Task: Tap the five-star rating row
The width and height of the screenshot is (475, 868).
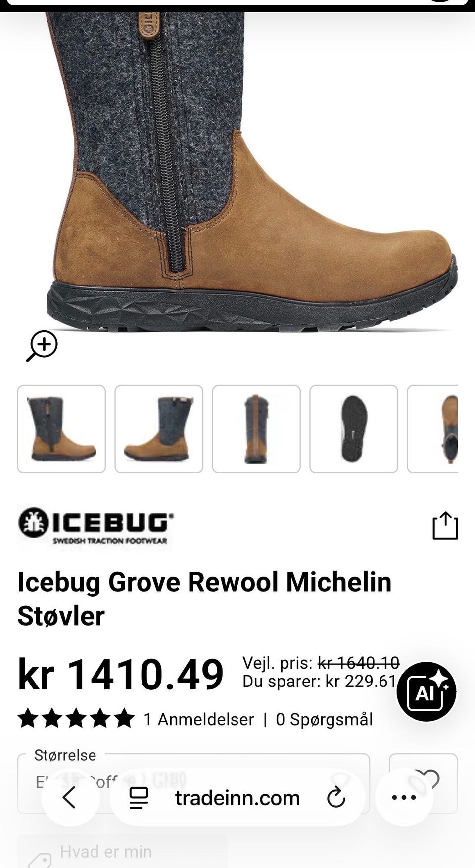Action: [x=76, y=719]
